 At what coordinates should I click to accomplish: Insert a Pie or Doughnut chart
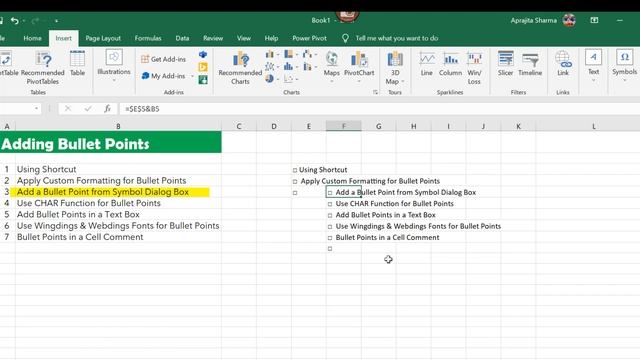(272, 78)
